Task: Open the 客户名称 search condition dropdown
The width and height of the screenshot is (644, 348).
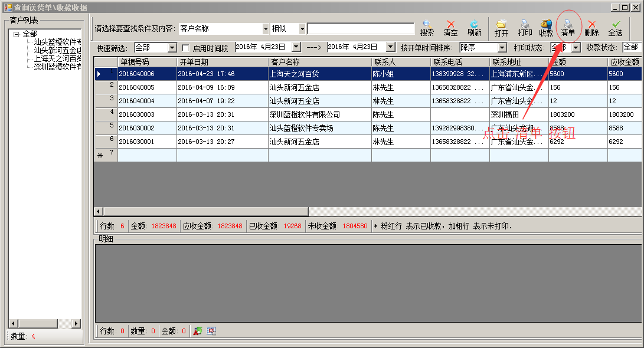Action: [265, 29]
